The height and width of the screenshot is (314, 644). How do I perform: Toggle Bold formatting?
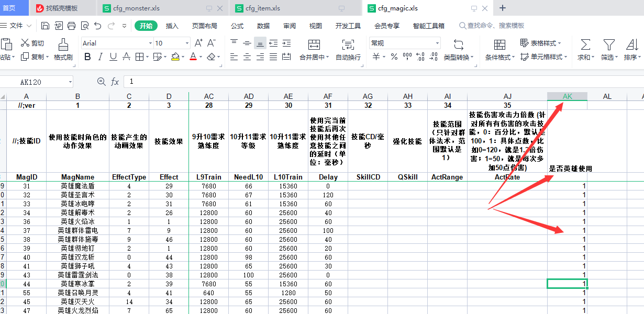(87, 57)
